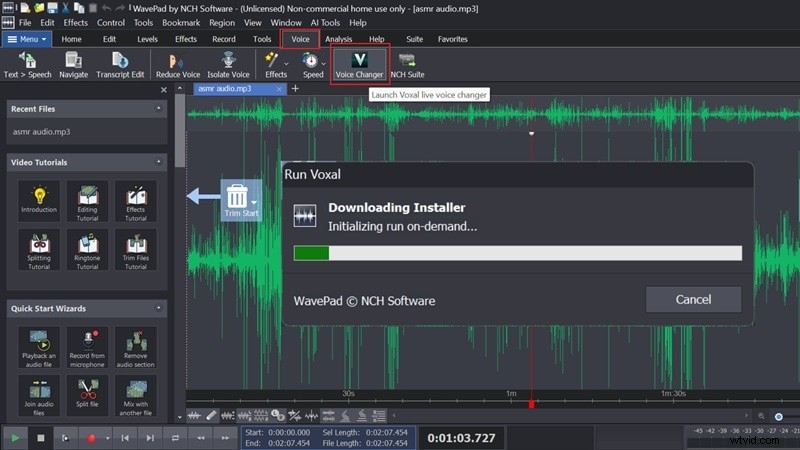The image size is (800, 450).
Task: Open the AI Tools menu
Action: pos(325,22)
